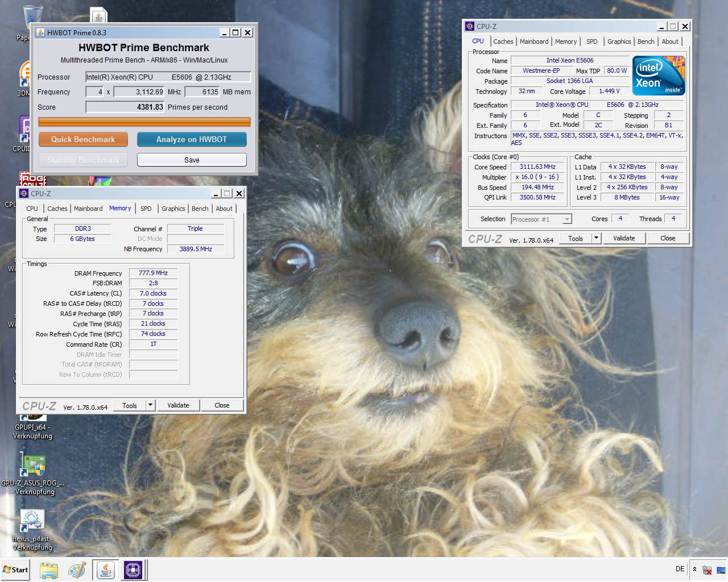This screenshot has width=728, height=582.
Task: Open GPUPI_x64 Verknüpfung desktop shortcut
Action: 33,426
